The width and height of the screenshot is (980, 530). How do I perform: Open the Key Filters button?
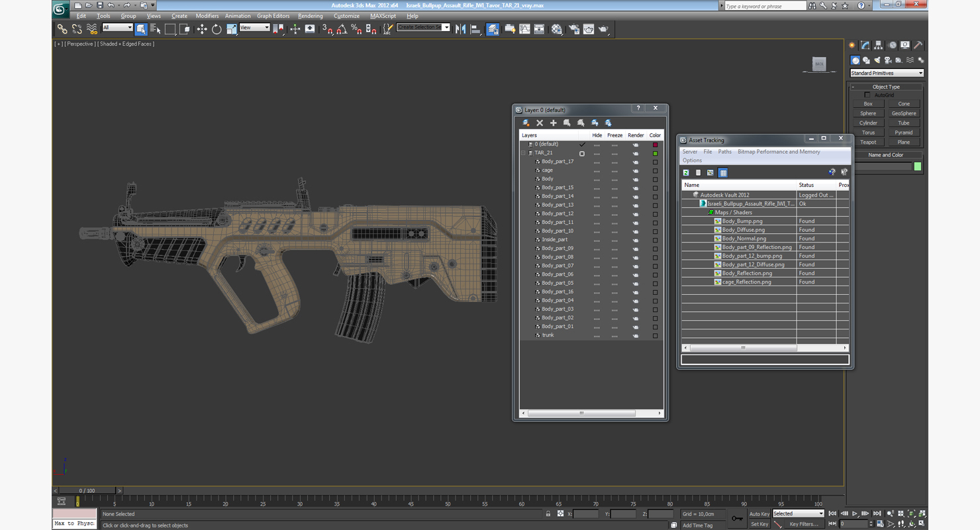coord(804,524)
